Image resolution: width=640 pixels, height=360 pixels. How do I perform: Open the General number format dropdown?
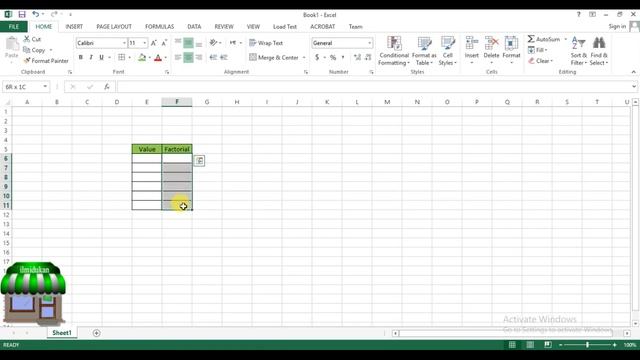(x=369, y=43)
